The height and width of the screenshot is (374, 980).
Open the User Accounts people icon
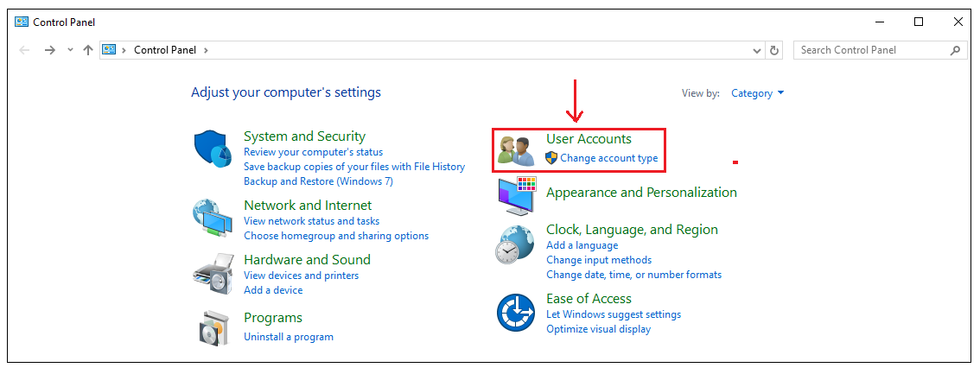(517, 150)
